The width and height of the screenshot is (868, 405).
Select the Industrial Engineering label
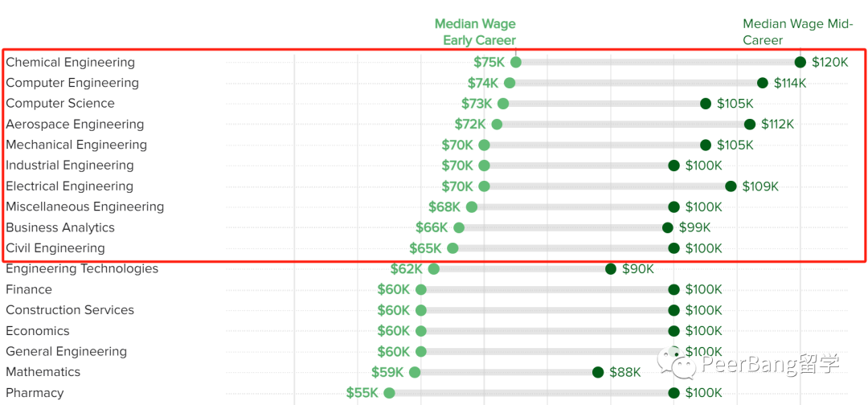70,165
